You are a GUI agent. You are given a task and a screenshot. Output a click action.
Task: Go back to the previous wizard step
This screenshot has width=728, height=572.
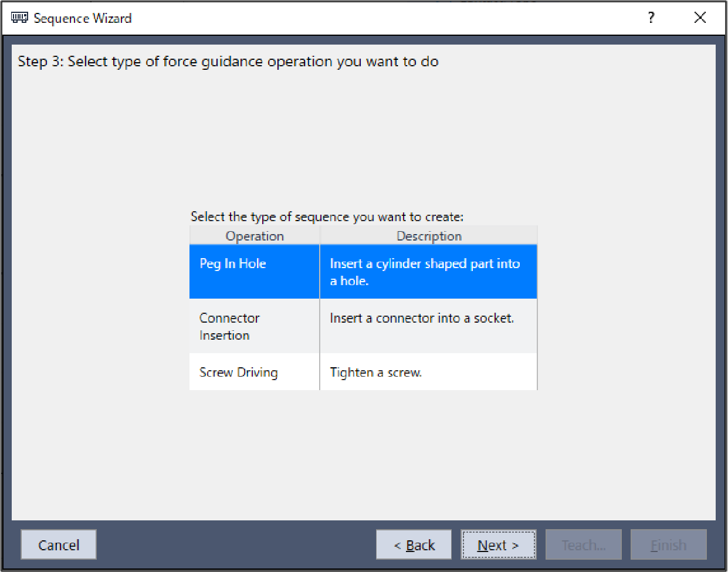click(x=414, y=545)
